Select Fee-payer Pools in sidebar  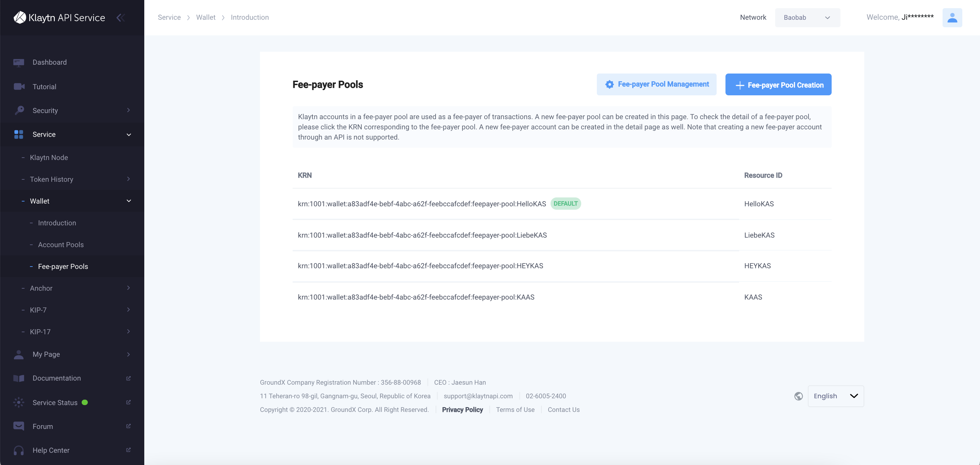point(63,266)
